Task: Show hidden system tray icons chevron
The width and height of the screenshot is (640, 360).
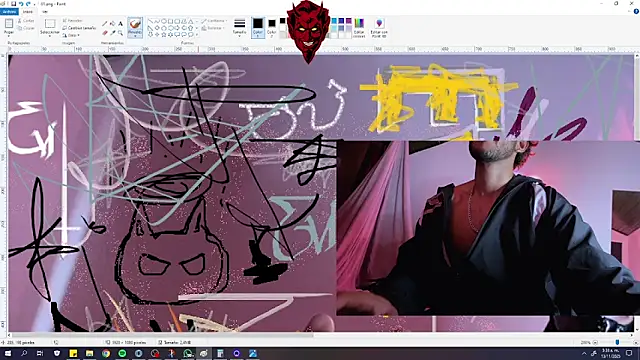Action: (584, 353)
